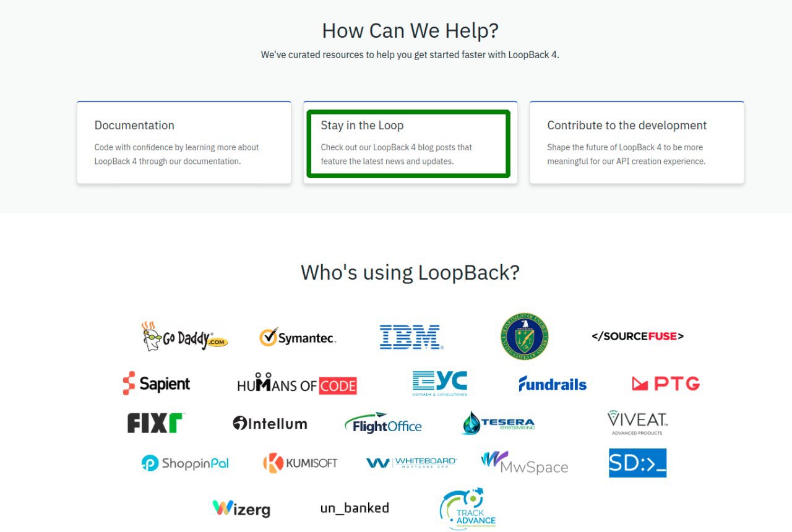
Task: Click the Sapient logo
Action: (x=156, y=384)
